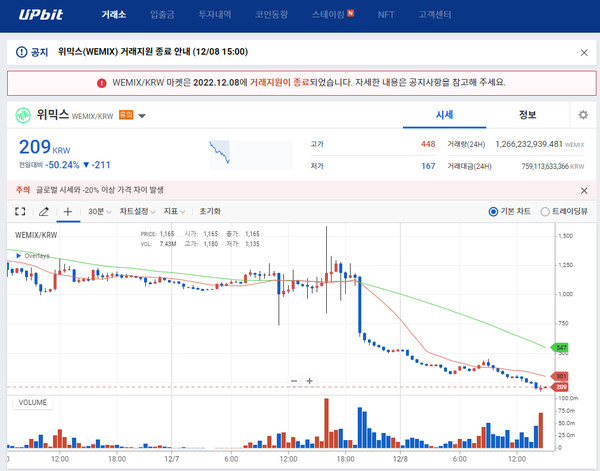This screenshot has height=471, width=600.
Task: Open settings gear icon
Action: [x=583, y=115]
